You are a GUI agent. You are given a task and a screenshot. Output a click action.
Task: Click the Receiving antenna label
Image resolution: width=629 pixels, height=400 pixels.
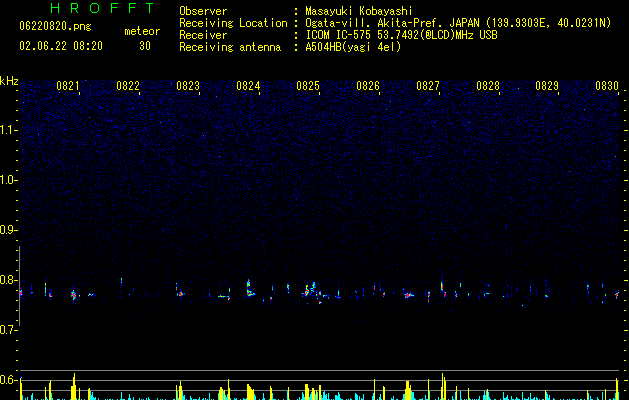(230, 47)
